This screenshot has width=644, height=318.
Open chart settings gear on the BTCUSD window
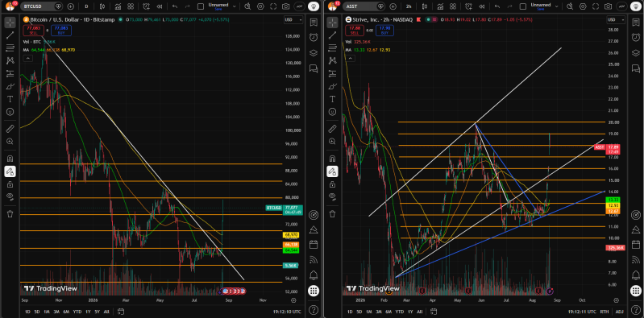click(x=260, y=6)
